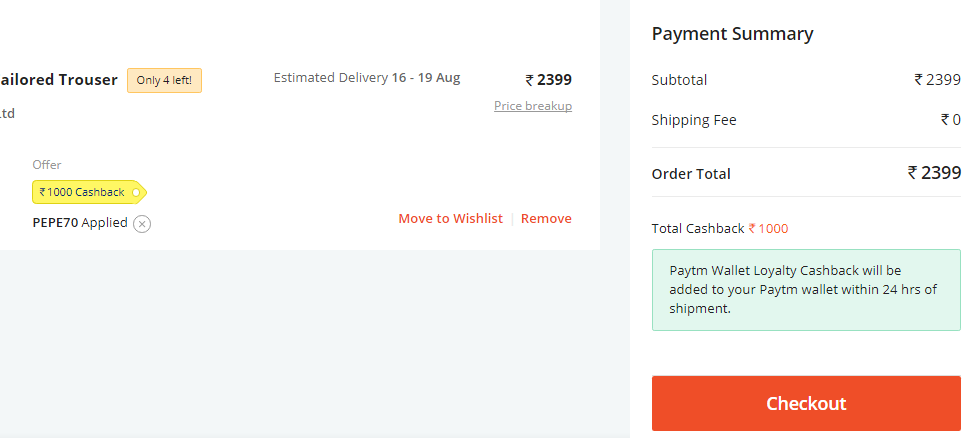The width and height of the screenshot is (964, 442).
Task: Remove the PEPE70 coupon with the X icon
Action: coord(142,224)
